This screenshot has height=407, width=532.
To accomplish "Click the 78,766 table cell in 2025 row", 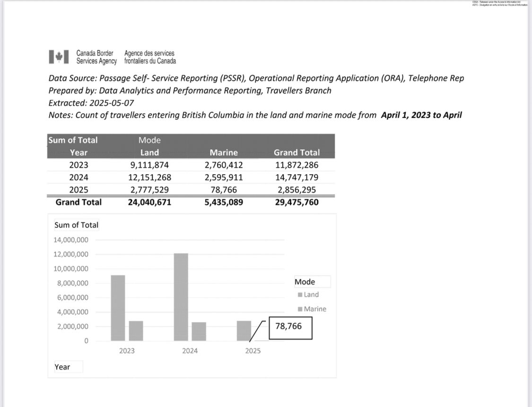I will tap(224, 190).
